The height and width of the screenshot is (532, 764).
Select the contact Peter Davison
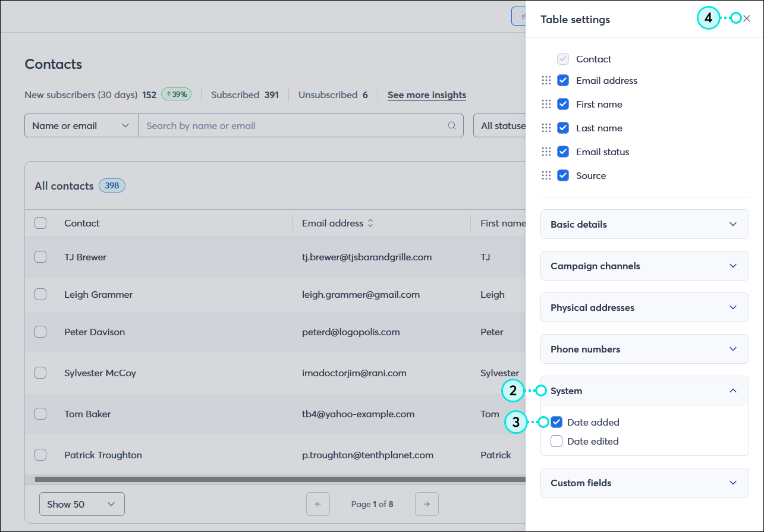coord(40,332)
